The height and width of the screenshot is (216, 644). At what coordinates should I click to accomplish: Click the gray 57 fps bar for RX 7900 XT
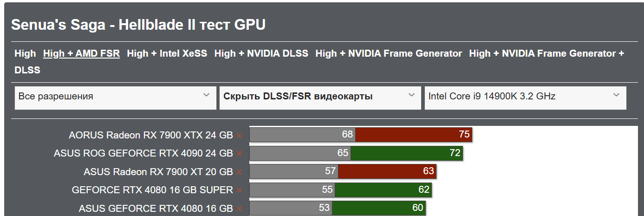pos(293,171)
